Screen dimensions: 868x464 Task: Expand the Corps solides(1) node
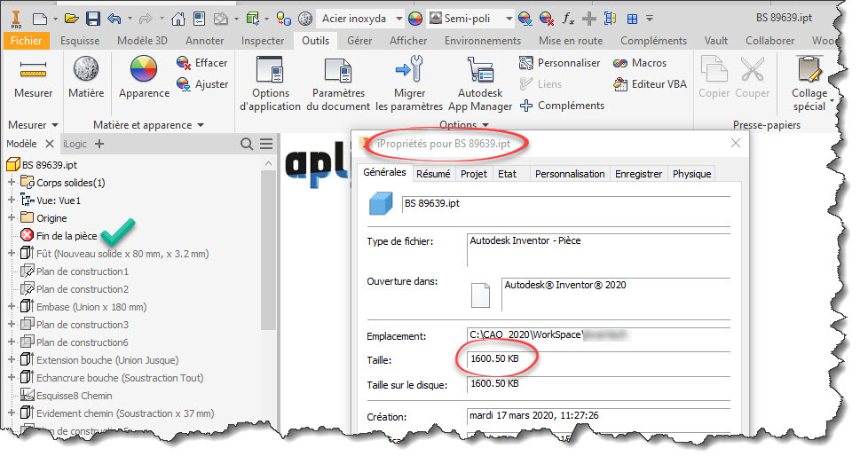(x=12, y=183)
